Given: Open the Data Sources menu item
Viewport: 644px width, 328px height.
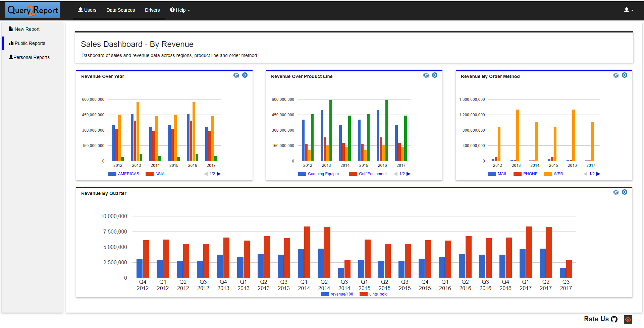Looking at the screenshot, I should tap(120, 10).
